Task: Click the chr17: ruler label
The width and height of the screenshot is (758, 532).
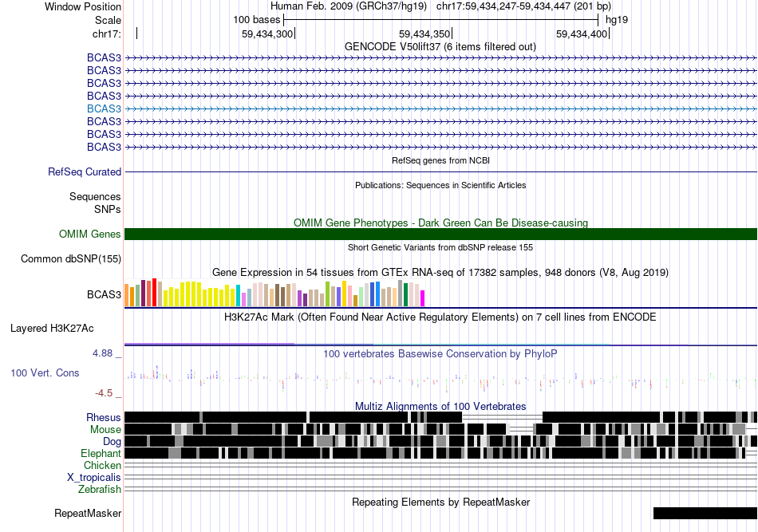Action: [106, 33]
